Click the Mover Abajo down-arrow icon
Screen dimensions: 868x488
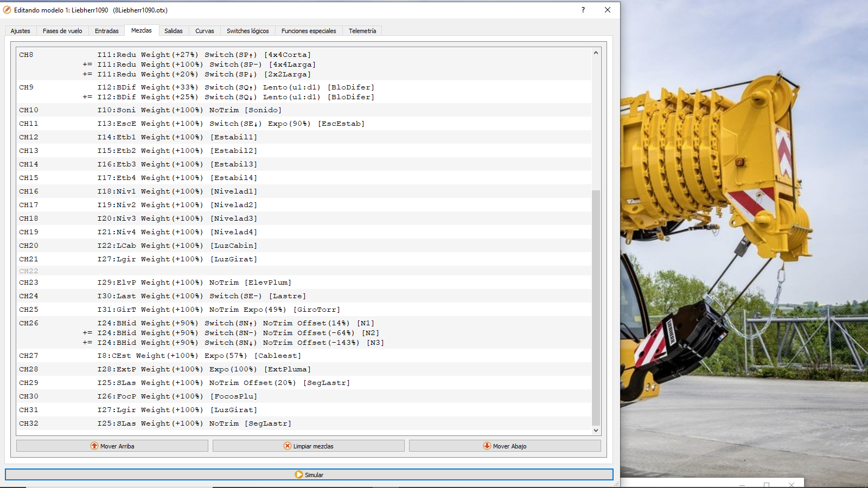(487, 446)
